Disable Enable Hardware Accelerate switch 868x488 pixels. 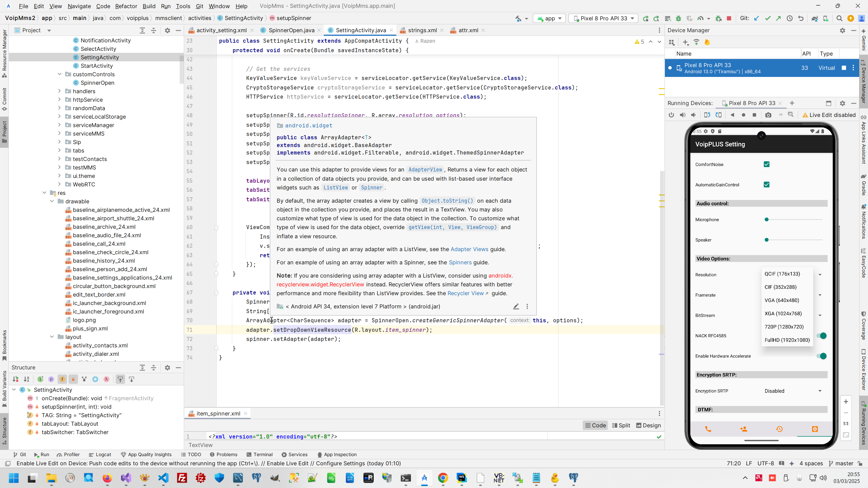click(821, 356)
